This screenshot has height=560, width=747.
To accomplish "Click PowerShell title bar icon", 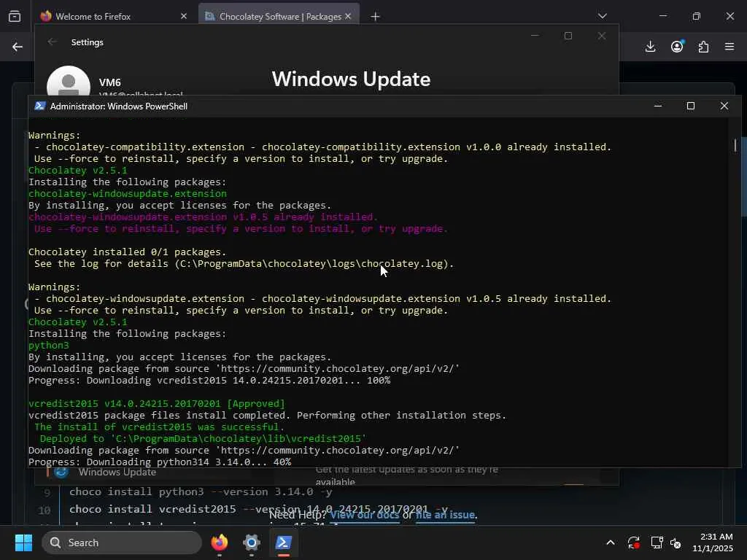I will (x=40, y=106).
